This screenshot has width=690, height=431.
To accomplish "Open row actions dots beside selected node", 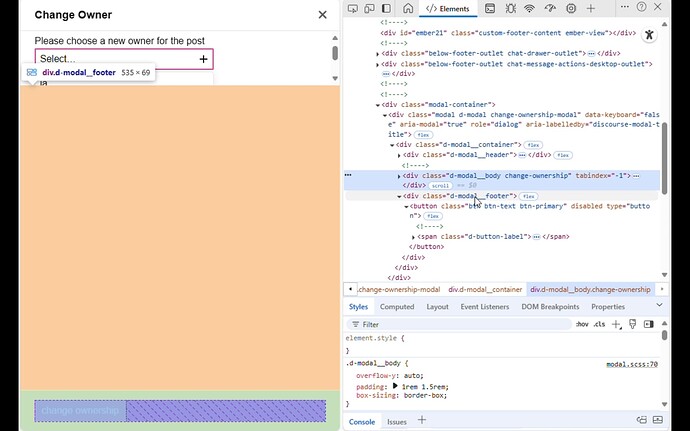I will [x=348, y=175].
